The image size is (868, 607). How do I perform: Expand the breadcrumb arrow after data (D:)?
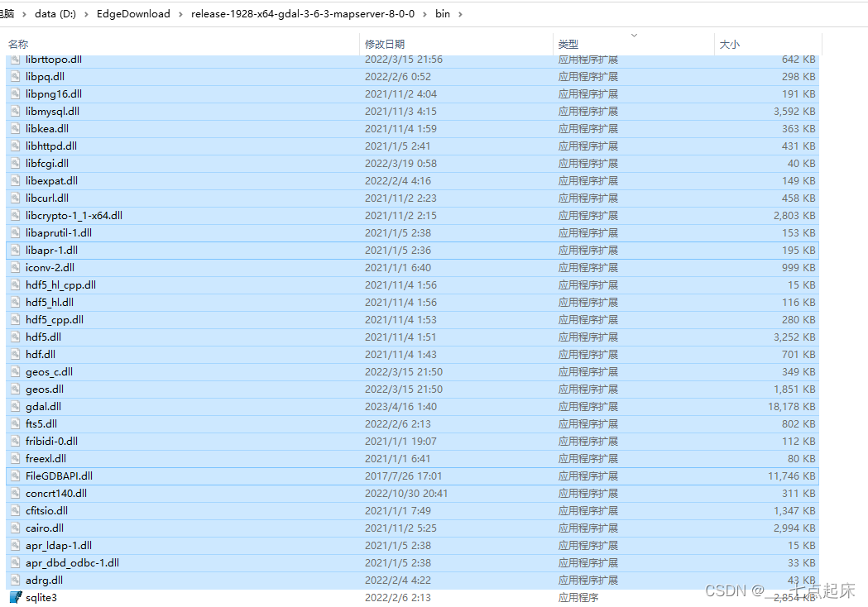pos(85,13)
